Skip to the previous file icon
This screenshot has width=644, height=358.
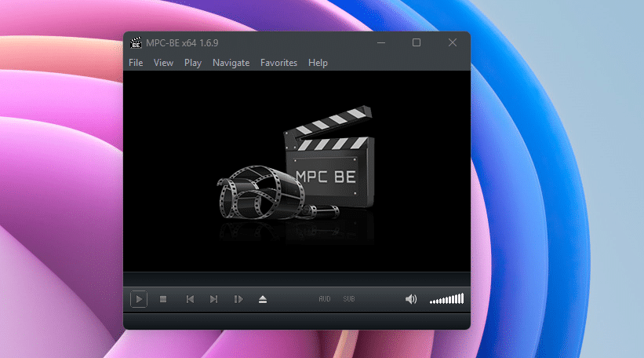[x=189, y=299]
